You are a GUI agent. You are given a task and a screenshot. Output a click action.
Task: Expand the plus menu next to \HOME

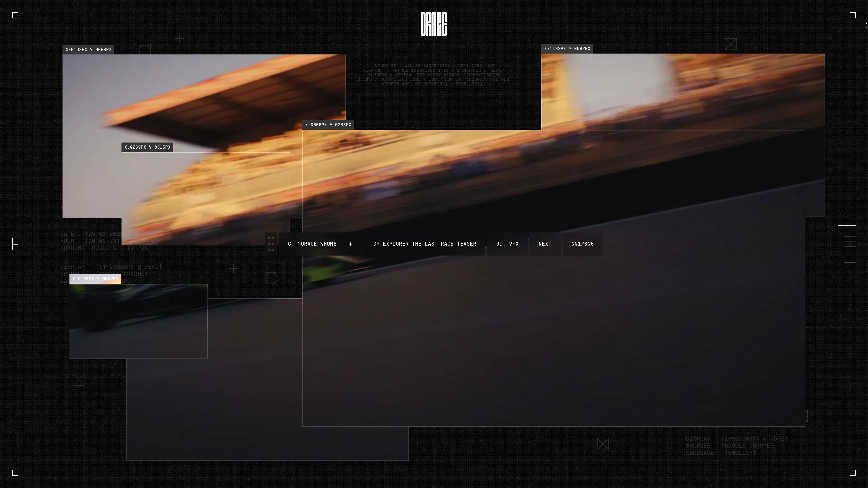[350, 244]
